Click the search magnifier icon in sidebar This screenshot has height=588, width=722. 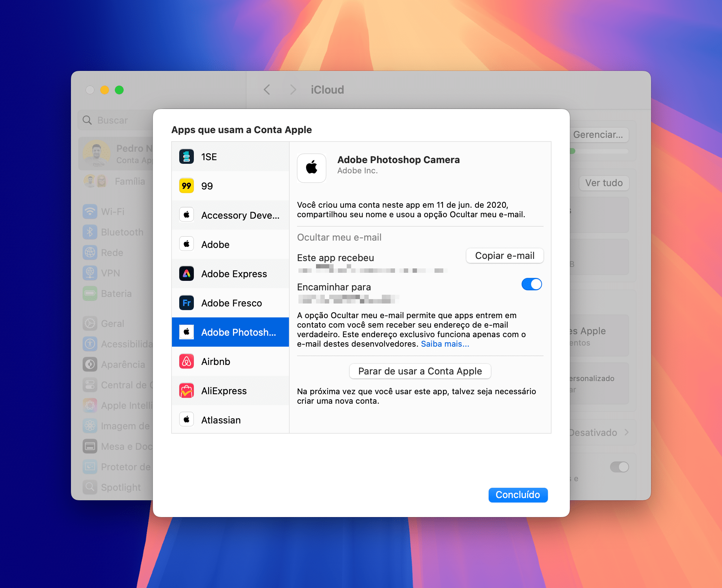[87, 120]
